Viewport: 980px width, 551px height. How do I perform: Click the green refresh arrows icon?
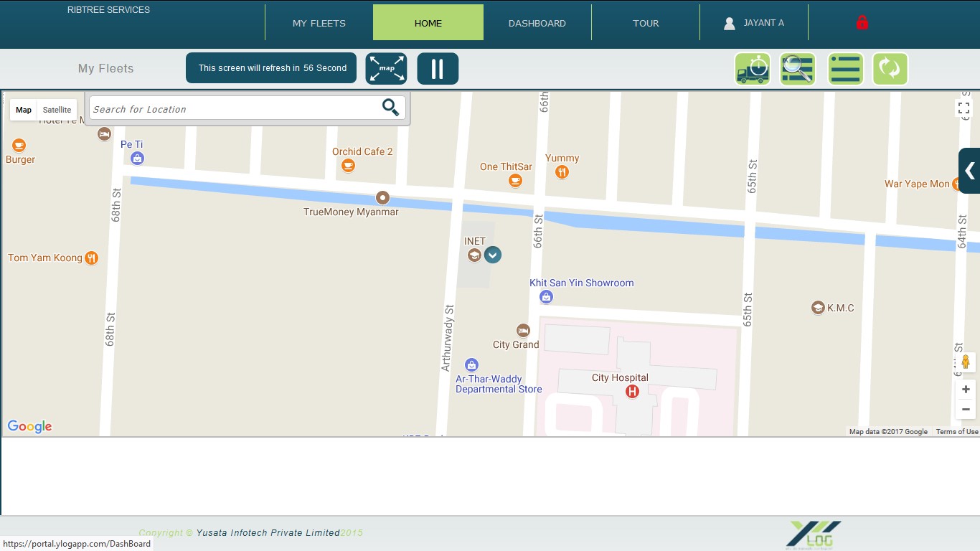pos(890,69)
